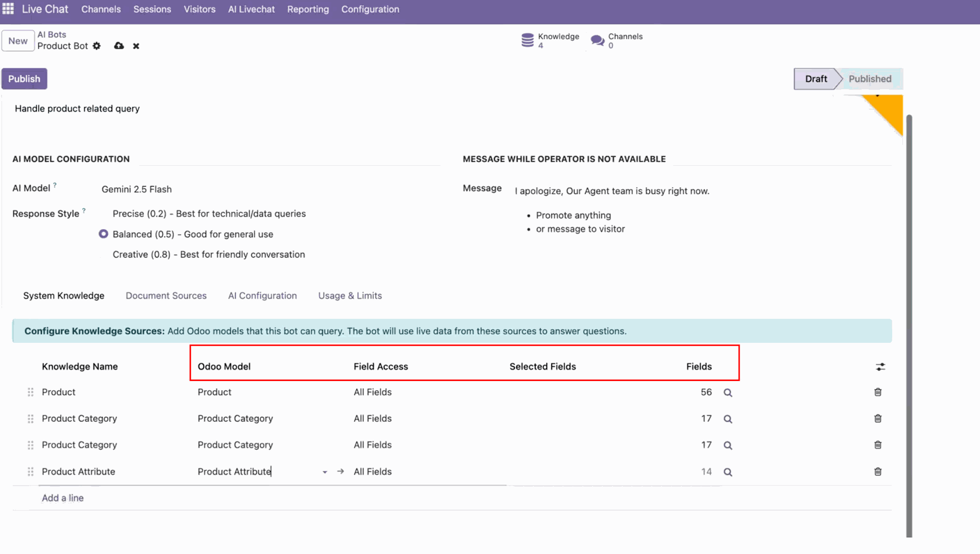The height and width of the screenshot is (554, 980).
Task: Click the gear icon next to Product Bot
Action: (x=97, y=46)
